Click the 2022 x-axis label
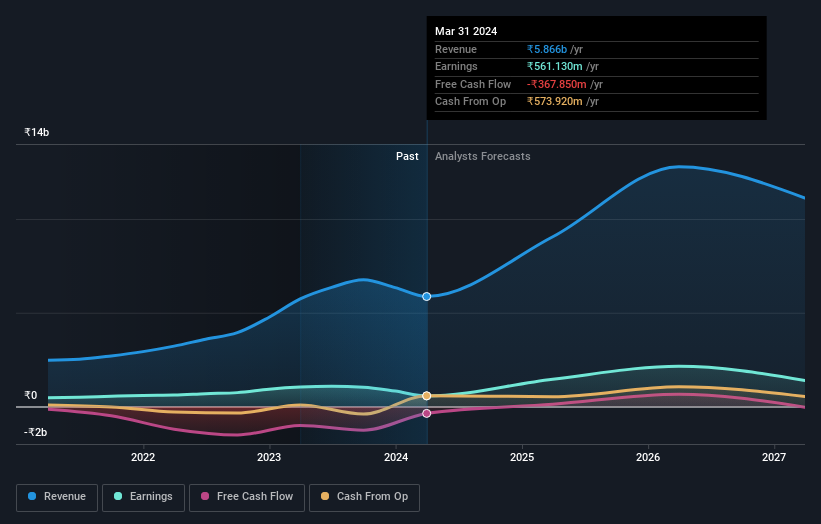 [x=143, y=457]
